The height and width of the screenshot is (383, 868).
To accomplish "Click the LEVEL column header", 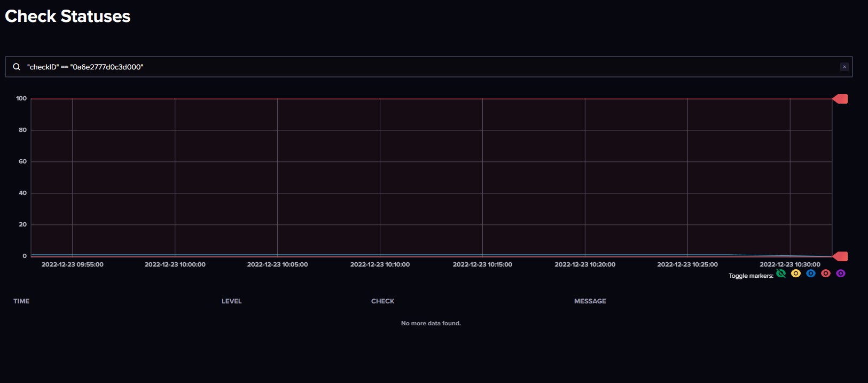I will click(232, 301).
